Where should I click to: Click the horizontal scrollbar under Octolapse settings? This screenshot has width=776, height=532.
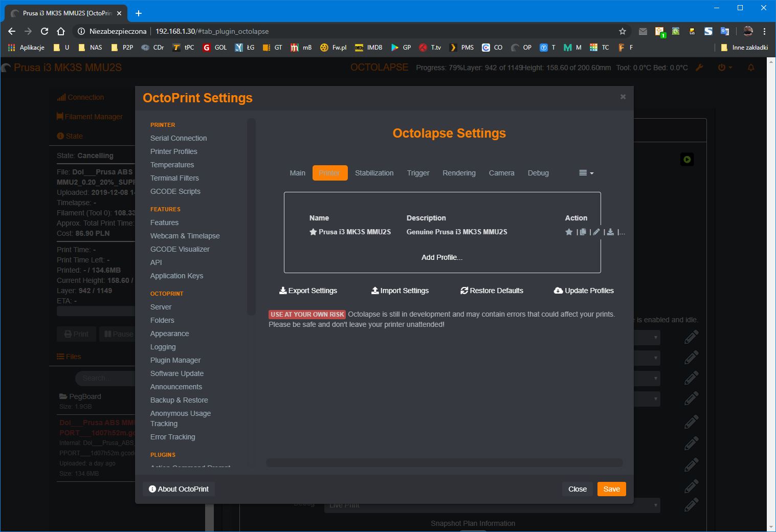tap(445, 462)
